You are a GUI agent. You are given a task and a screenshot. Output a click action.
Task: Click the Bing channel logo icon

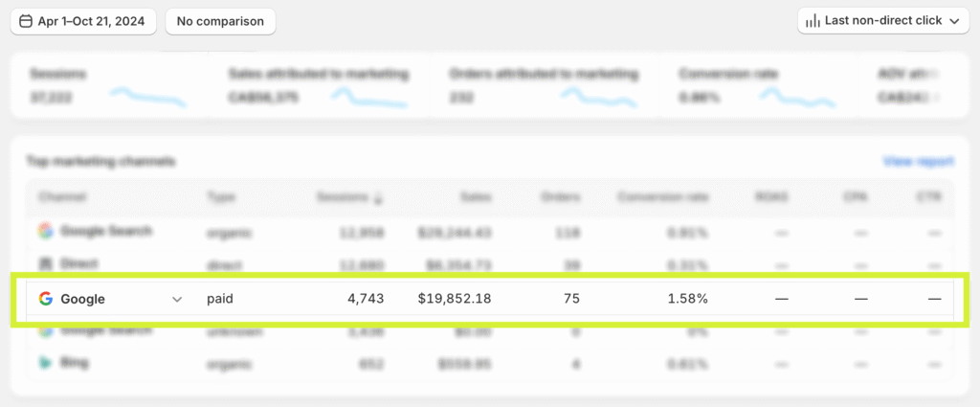tap(45, 363)
